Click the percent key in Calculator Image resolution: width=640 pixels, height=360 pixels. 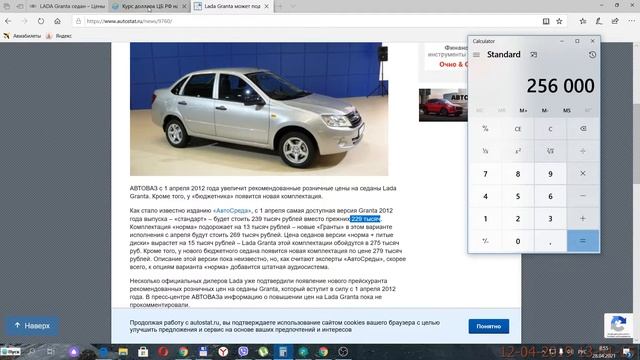click(485, 129)
